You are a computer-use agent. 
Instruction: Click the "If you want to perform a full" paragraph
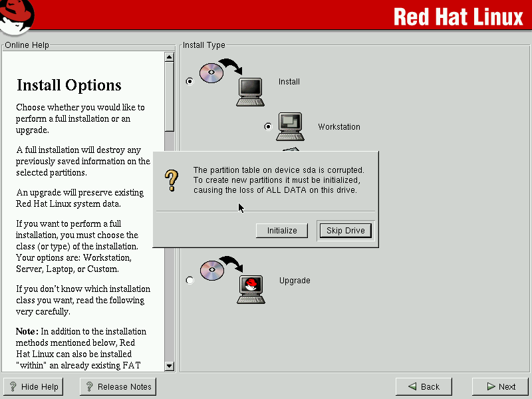point(77,246)
